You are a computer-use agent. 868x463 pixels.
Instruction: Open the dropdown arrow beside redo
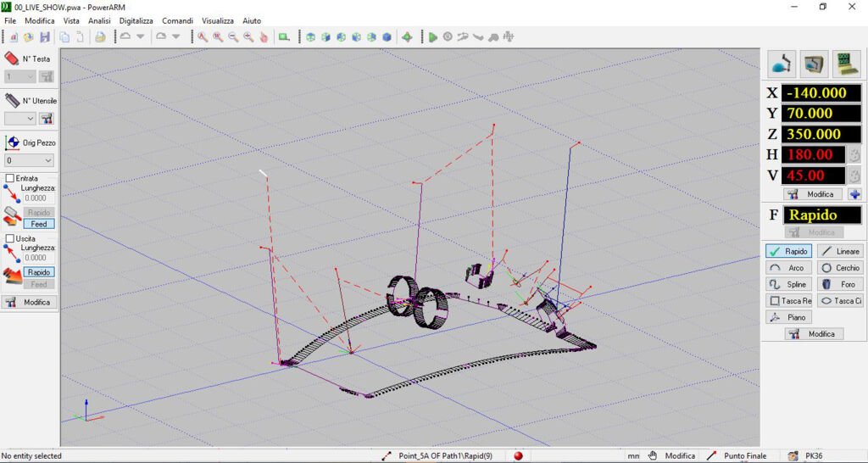coord(176,36)
